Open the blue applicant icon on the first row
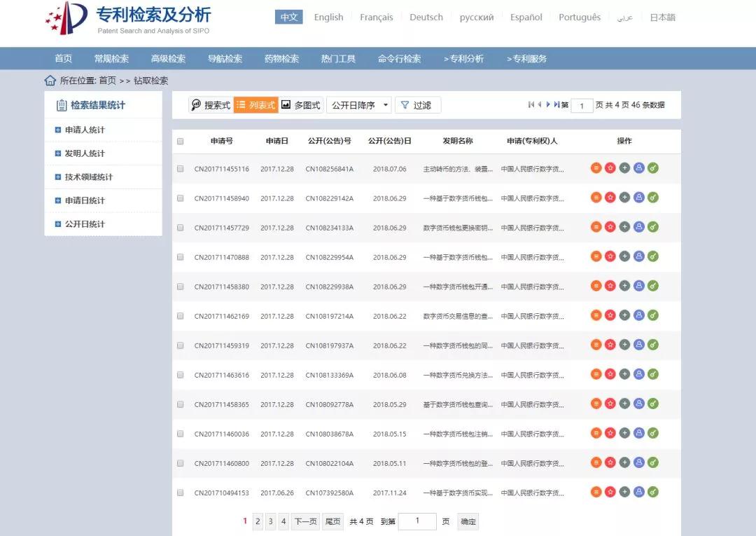The height and width of the screenshot is (536, 756). coord(638,167)
